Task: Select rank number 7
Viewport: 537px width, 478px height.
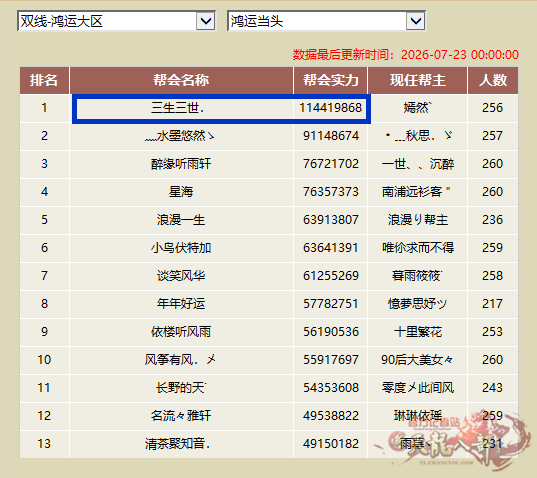Action: pyautogui.click(x=44, y=276)
